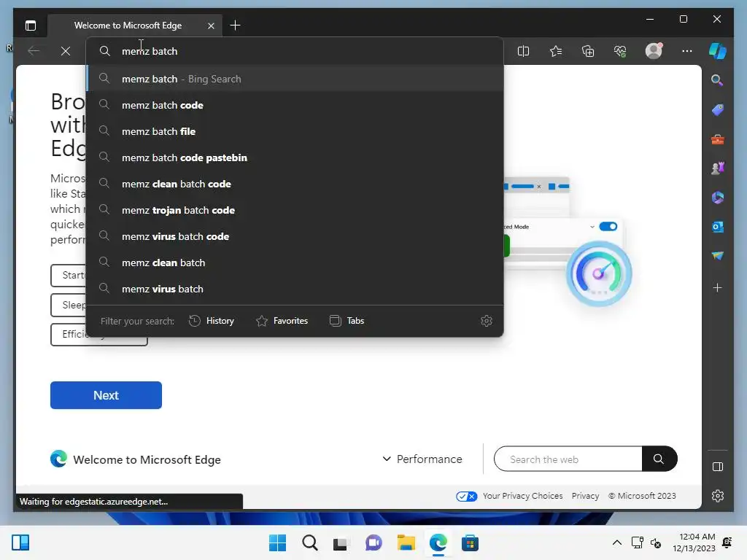
Task: Open Browser essentials heart icon
Action: tap(620, 51)
